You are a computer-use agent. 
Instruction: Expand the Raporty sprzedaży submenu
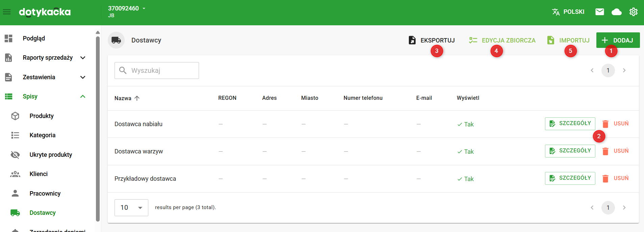coord(83,58)
